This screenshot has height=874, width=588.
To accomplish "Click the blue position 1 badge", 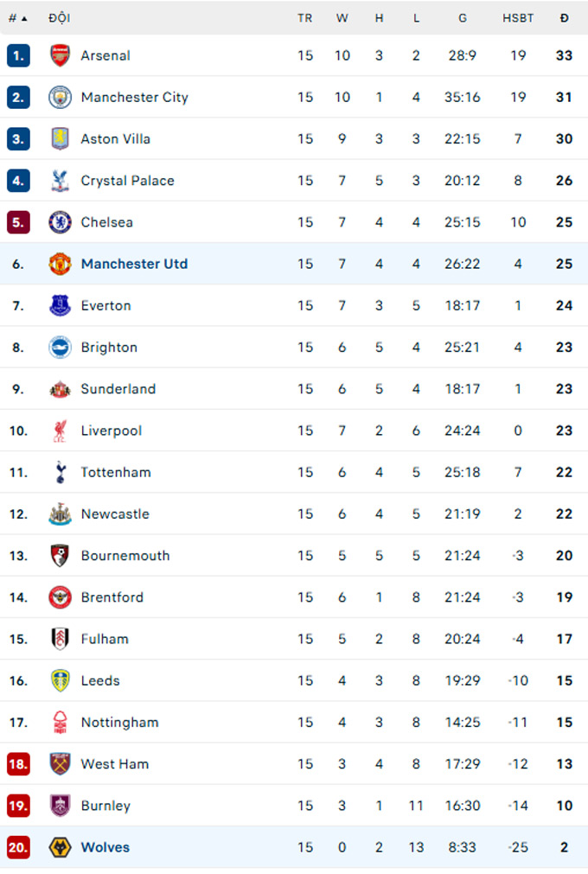I will tap(18, 55).
